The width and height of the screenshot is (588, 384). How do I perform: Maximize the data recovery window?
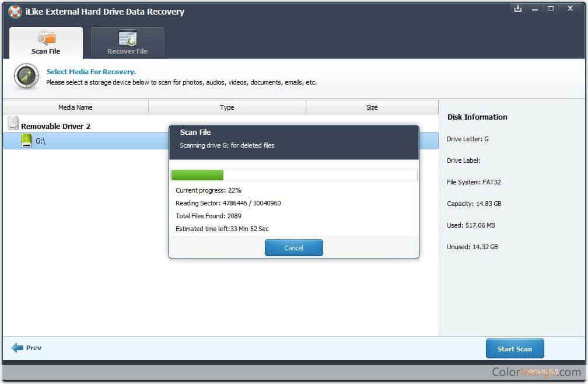coord(551,8)
